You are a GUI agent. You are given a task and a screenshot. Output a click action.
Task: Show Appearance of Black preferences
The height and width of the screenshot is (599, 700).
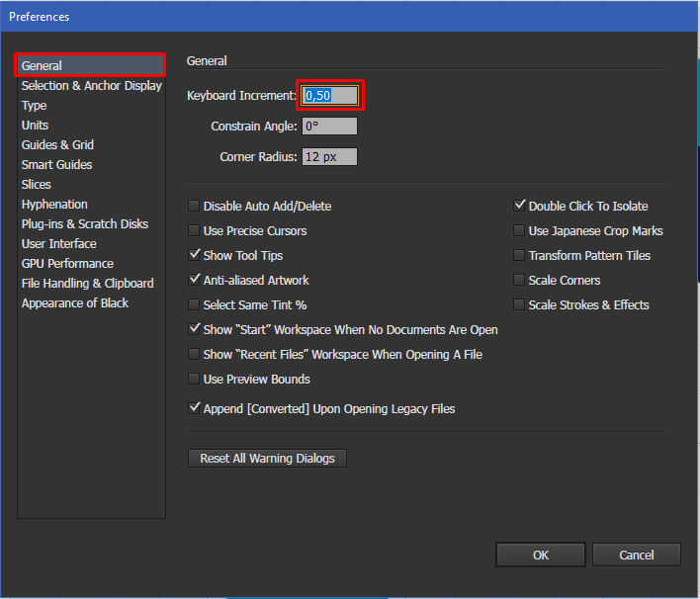point(74,303)
